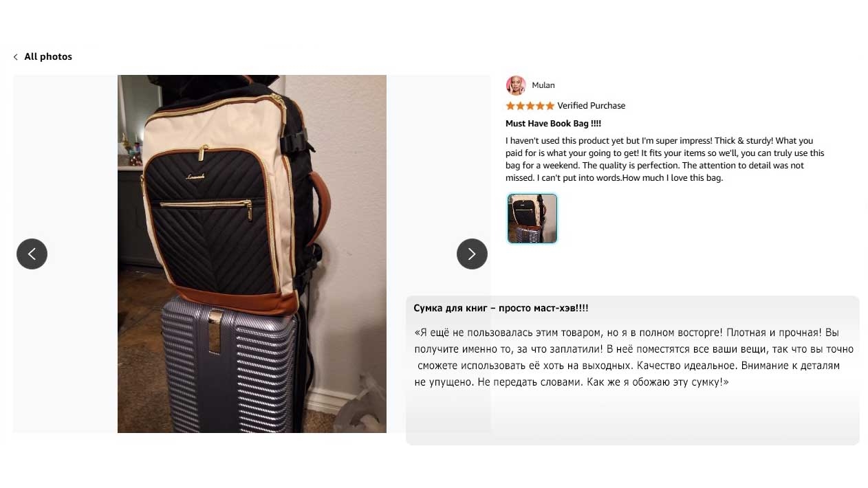Click the gray suitcase in the photo
The image size is (868, 488).
point(230,368)
